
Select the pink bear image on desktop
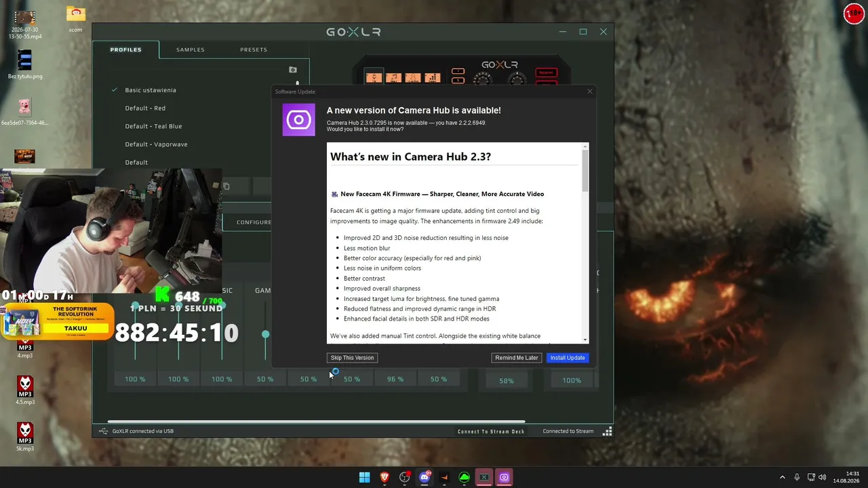point(25,111)
